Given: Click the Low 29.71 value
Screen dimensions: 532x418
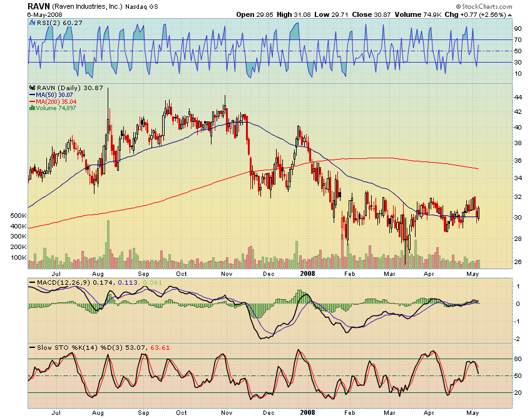Looking at the screenshot, I should (x=331, y=14).
